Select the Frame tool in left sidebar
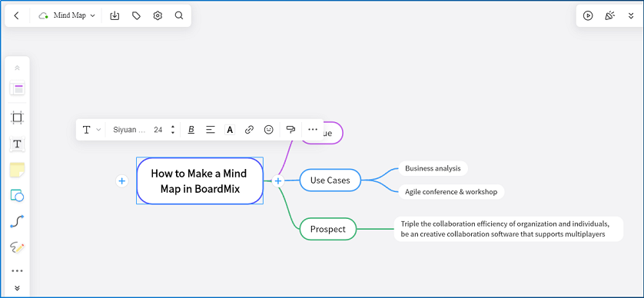The image size is (644, 298). [17, 118]
